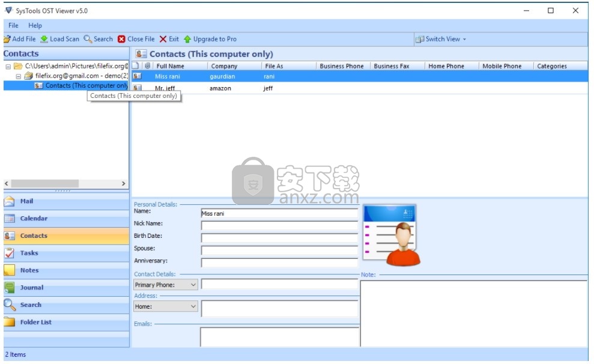
Task: Click the Birth Date input field
Action: tap(279, 238)
